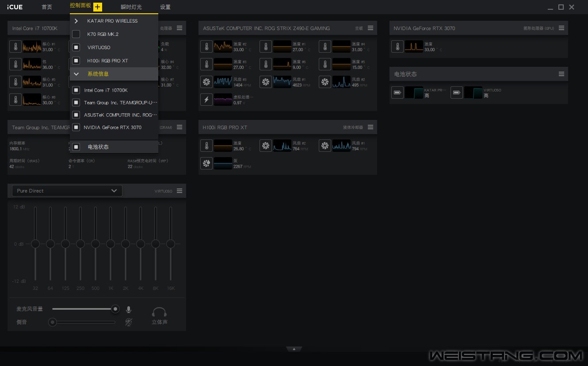The width and height of the screenshot is (588, 366).
Task: Open the 电池状态 panel hamburger menu
Action: click(561, 74)
